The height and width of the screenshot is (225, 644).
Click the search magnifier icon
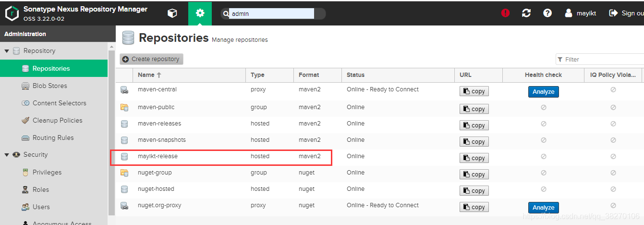tap(225, 14)
